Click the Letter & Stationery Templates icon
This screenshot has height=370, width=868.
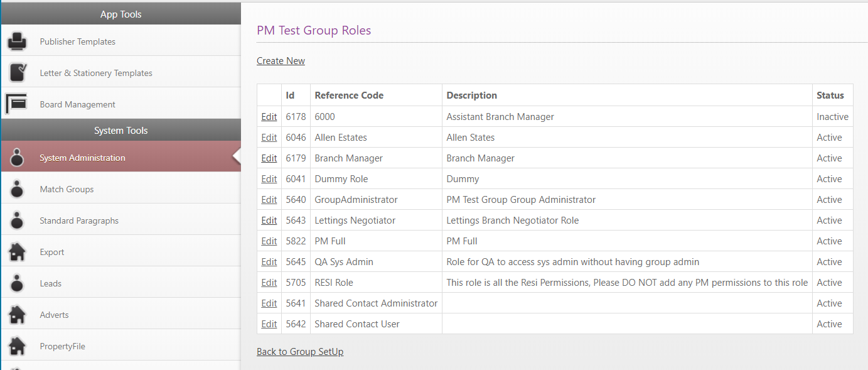17,73
